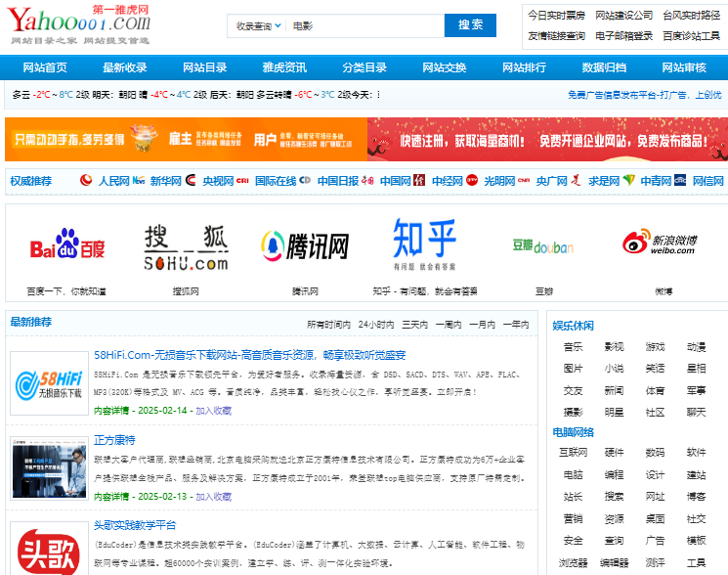The image size is (728, 575).
Task: Open 雅虎资讯 in navigation bar
Action: coord(284,67)
